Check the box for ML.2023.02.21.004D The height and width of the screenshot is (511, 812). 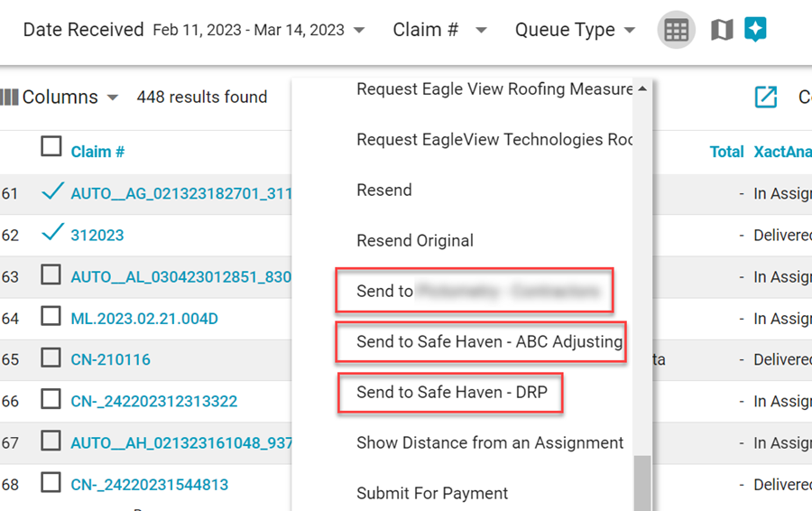tap(51, 316)
